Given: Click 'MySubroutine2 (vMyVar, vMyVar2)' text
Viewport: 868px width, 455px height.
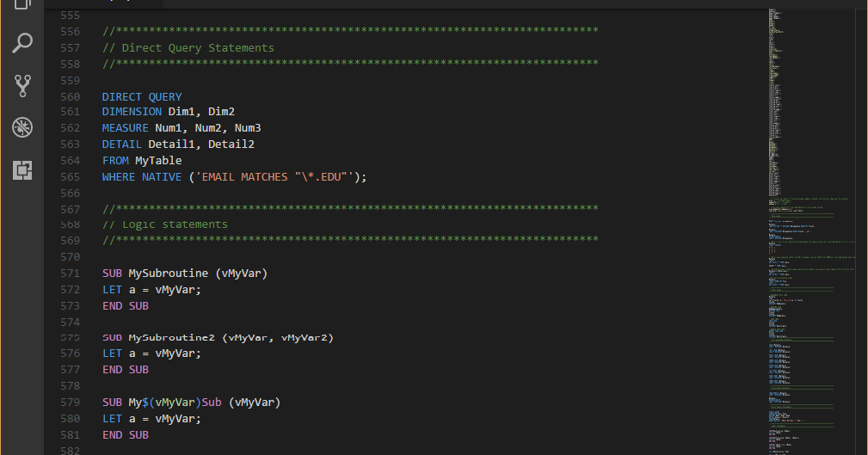Looking at the screenshot, I should pos(231,338).
